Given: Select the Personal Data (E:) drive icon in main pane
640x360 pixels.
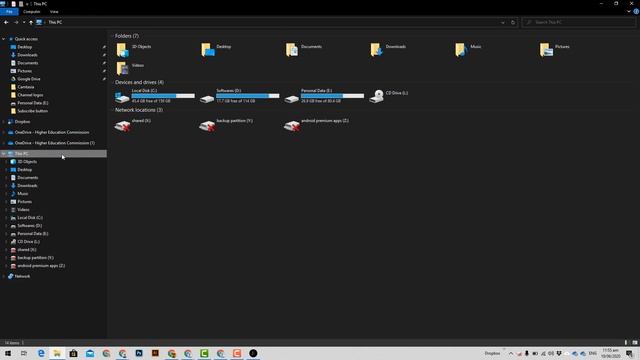Looking at the screenshot, I should point(291,98).
